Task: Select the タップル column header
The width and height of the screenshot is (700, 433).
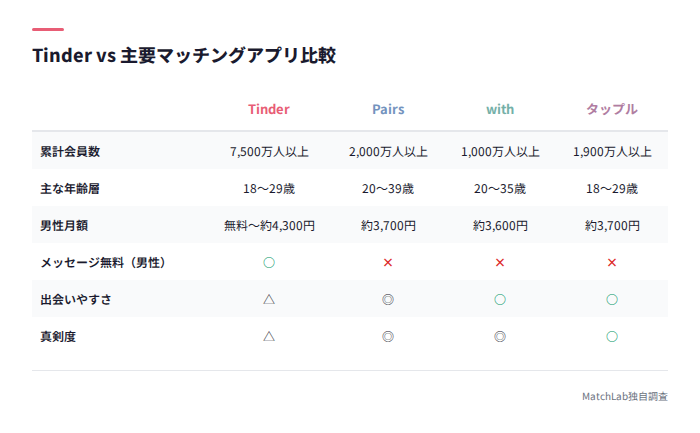Action: [x=612, y=109]
